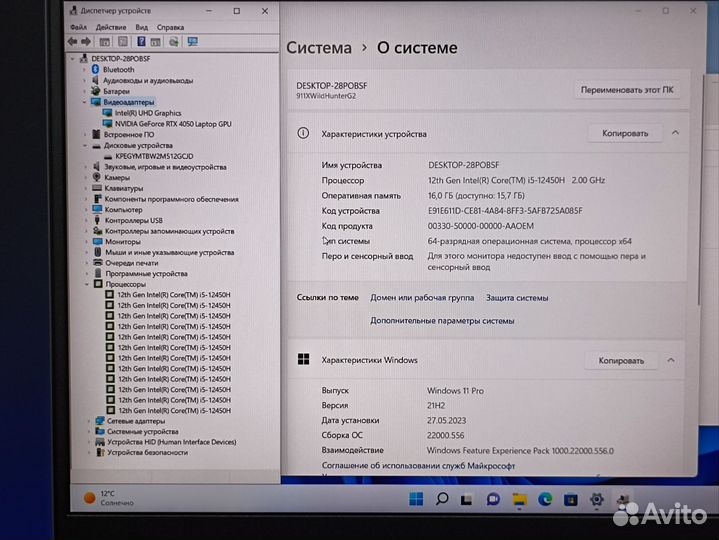Open the Справка menu
Image resolution: width=719 pixels, height=540 pixels.
pos(171,27)
